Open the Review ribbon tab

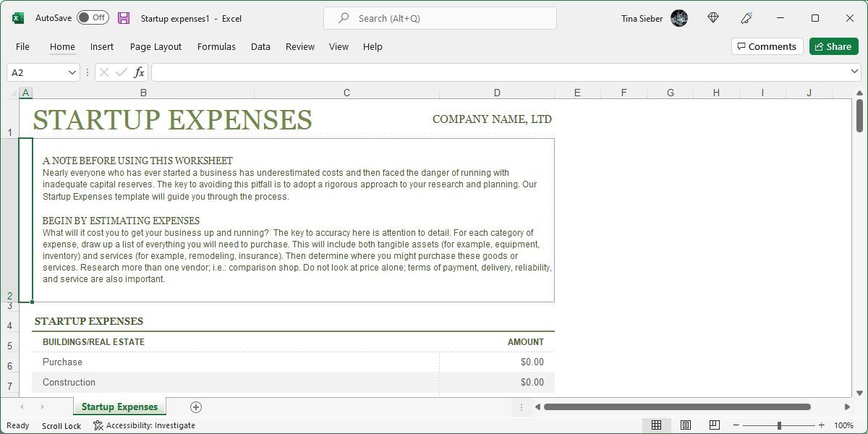click(299, 46)
